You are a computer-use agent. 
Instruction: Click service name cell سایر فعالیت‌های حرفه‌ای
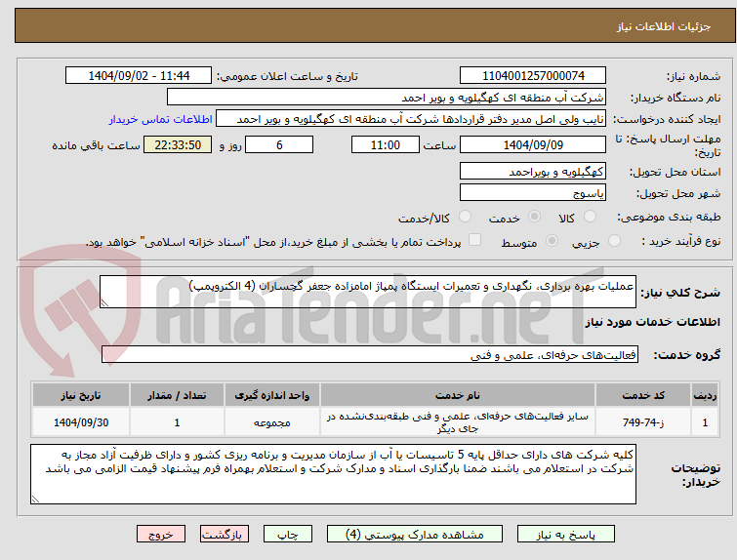click(x=458, y=422)
